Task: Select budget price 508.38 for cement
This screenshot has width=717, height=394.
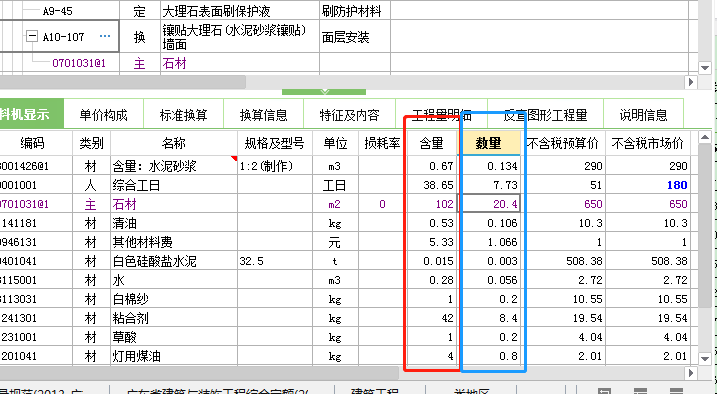Action: pos(563,261)
